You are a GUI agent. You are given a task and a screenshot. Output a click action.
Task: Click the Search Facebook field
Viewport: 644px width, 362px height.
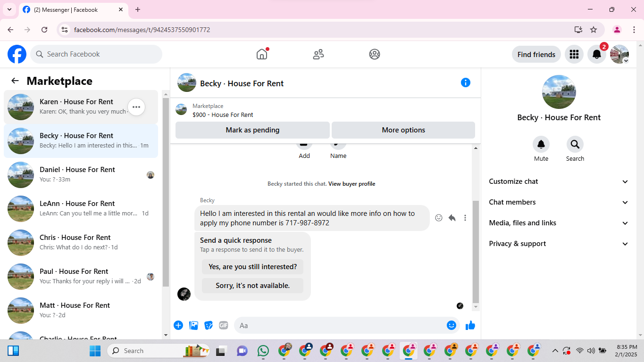click(96, 54)
